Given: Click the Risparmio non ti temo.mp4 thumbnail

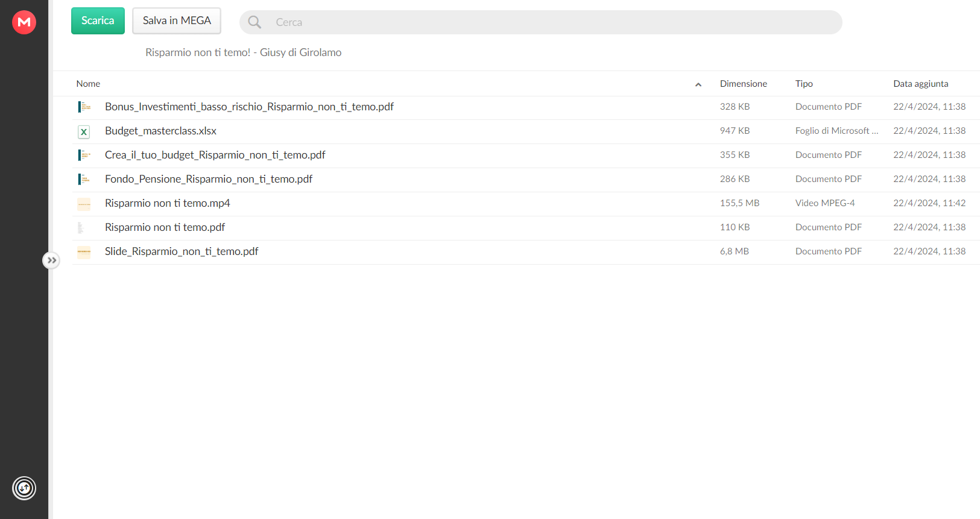Looking at the screenshot, I should tap(84, 204).
